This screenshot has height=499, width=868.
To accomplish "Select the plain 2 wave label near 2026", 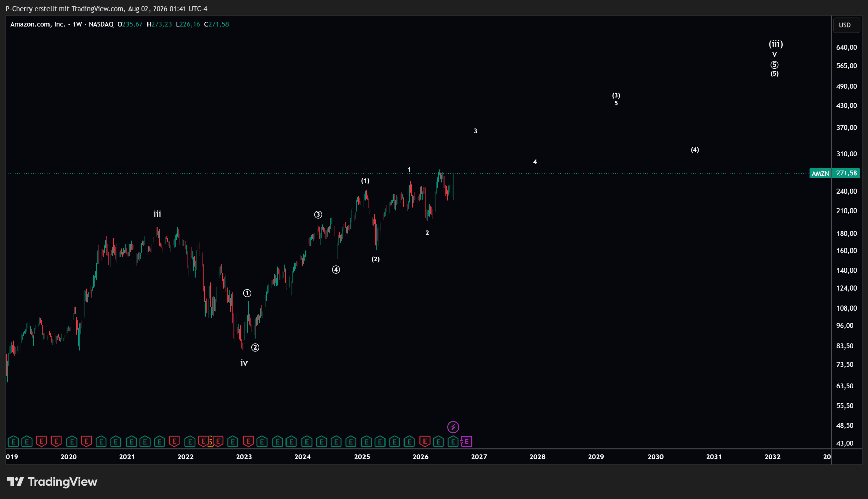I will point(427,233).
